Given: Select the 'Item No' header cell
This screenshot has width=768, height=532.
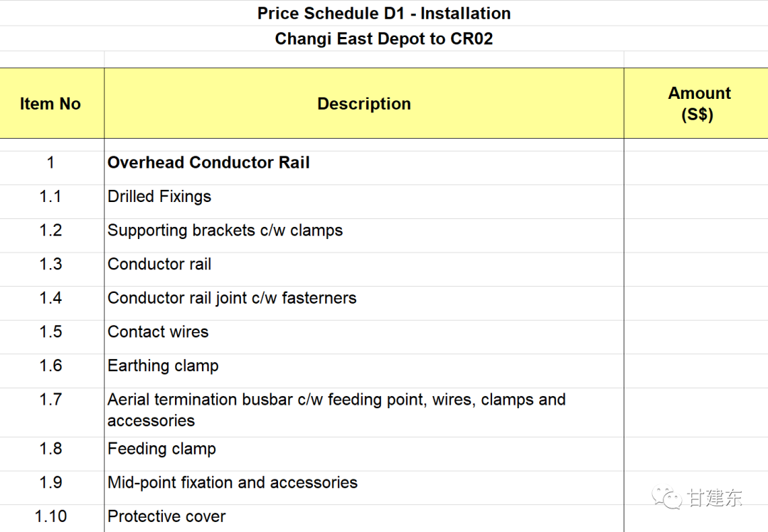Looking at the screenshot, I should 52,103.
